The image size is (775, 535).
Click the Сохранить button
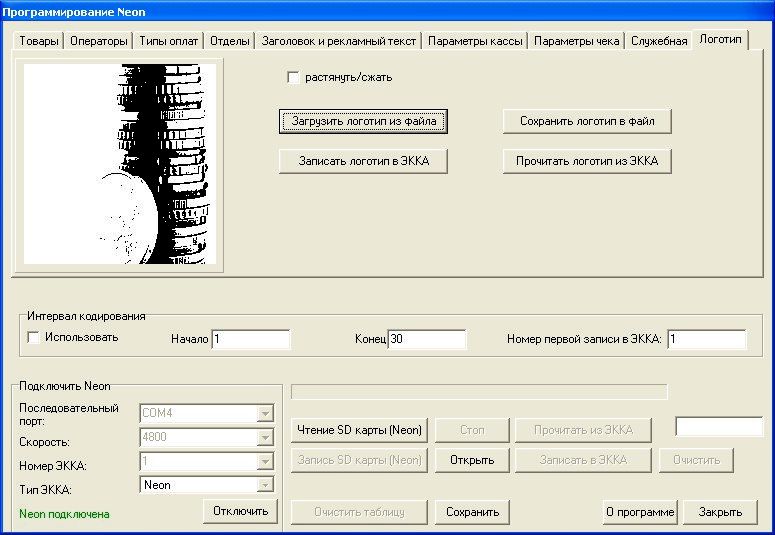[x=472, y=512]
